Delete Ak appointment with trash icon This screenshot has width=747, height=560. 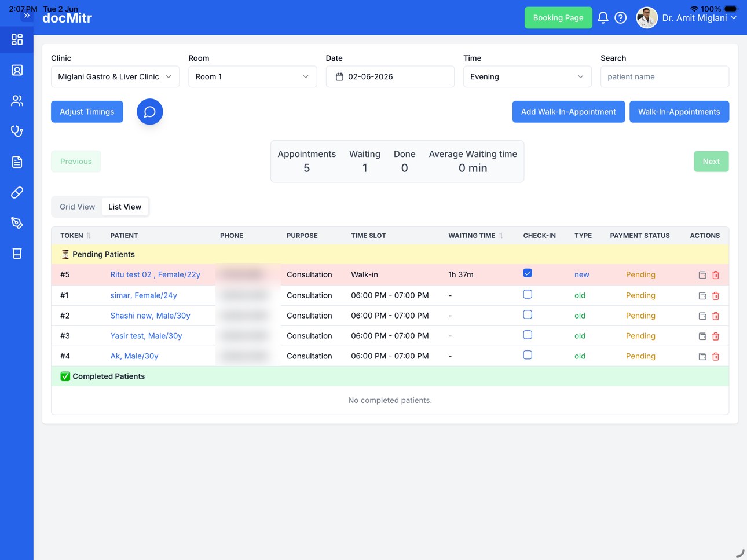click(716, 357)
